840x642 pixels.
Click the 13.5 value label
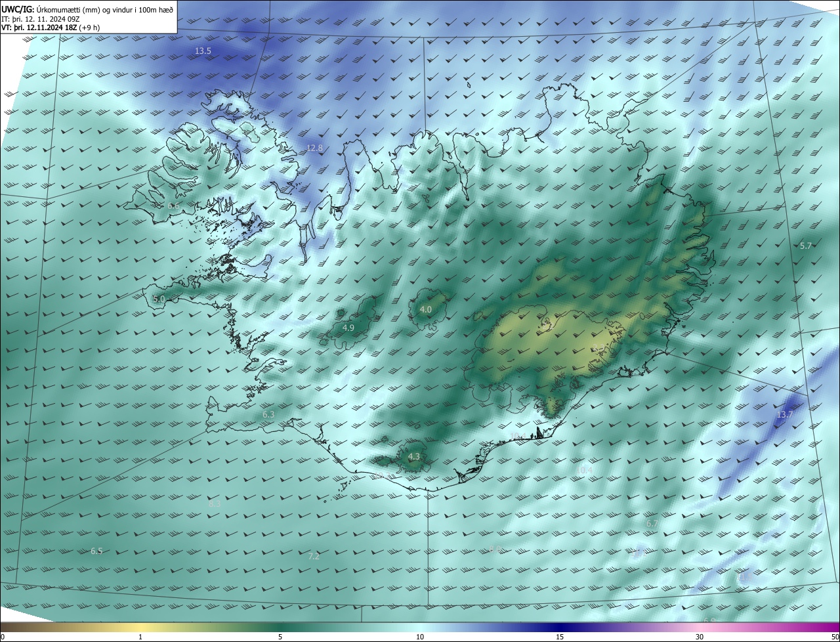[203, 51]
